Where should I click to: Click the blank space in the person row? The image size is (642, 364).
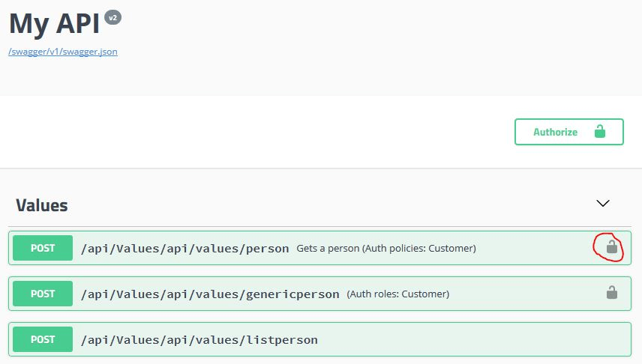pyautogui.click(x=534, y=248)
